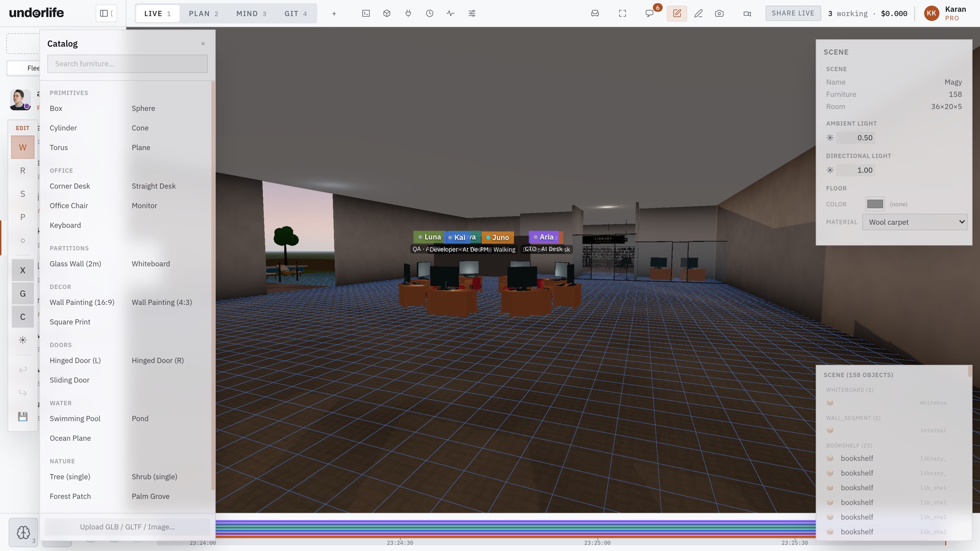Click the Search furniture input field

tap(127, 64)
